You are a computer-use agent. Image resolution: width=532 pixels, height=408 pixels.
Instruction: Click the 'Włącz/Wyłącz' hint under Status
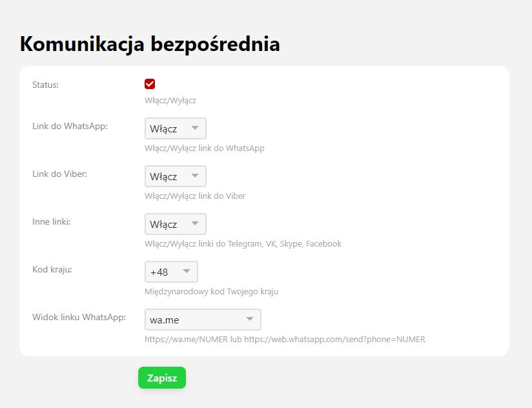[170, 100]
